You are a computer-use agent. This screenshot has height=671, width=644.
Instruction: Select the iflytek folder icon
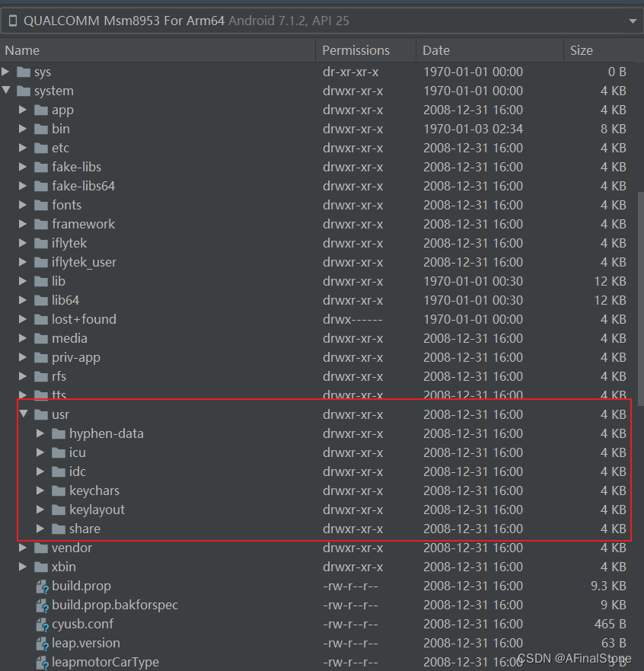coord(41,243)
